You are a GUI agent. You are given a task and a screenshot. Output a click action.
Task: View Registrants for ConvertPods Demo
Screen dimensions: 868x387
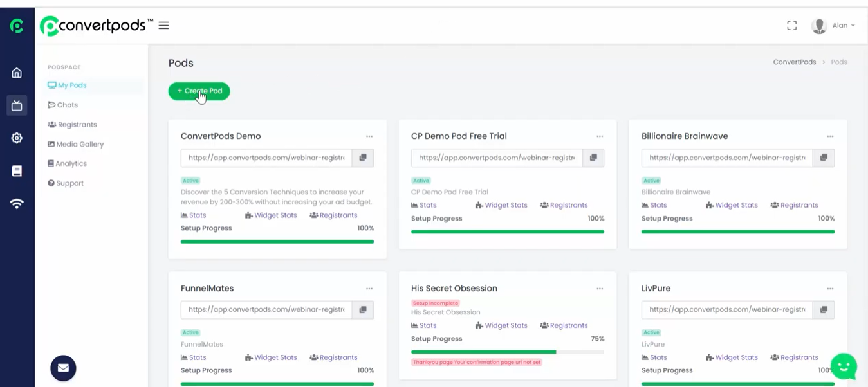pyautogui.click(x=333, y=215)
